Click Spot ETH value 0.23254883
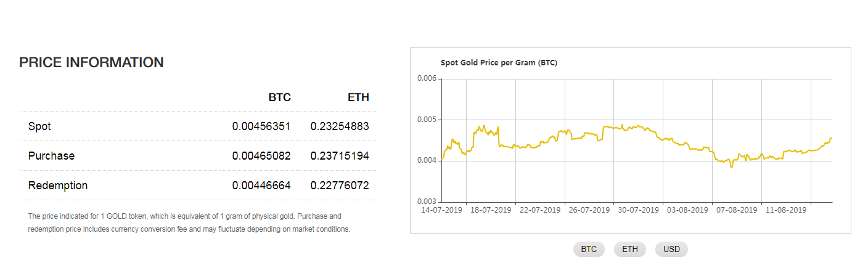Image resolution: width=868 pixels, height=273 pixels. tap(340, 126)
